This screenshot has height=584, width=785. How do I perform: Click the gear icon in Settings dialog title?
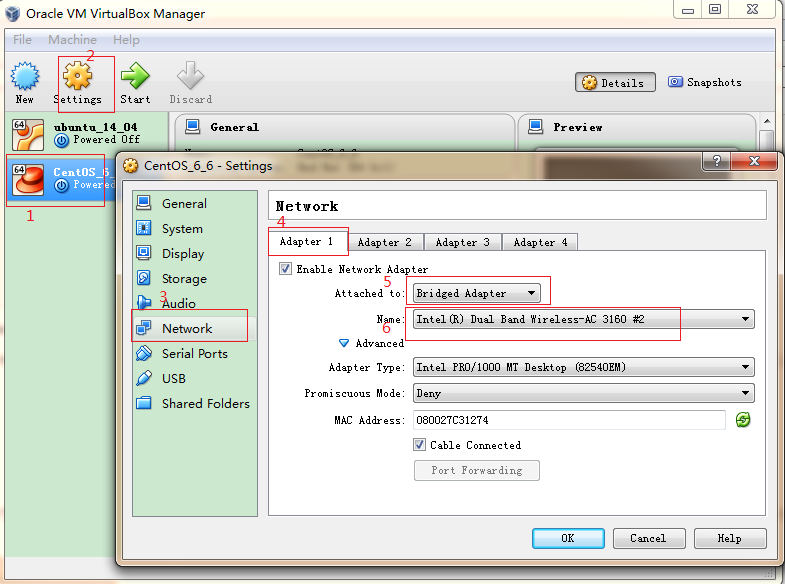(x=131, y=166)
